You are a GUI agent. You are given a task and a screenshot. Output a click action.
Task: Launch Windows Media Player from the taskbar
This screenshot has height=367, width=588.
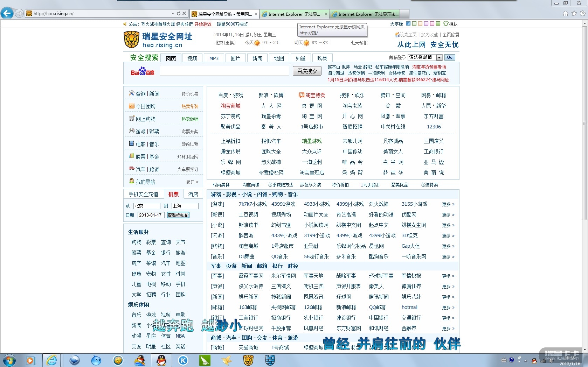coord(30,360)
